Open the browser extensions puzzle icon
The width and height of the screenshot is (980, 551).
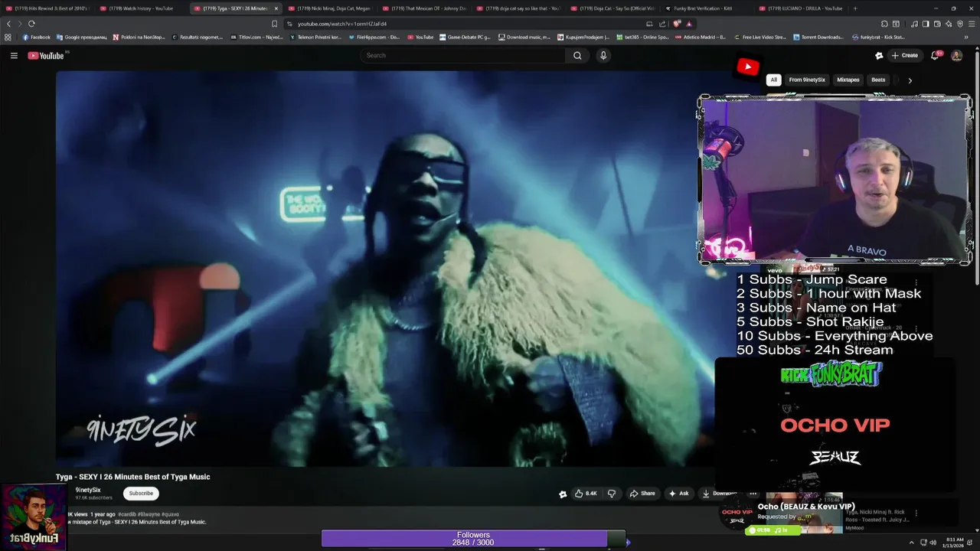pos(884,24)
